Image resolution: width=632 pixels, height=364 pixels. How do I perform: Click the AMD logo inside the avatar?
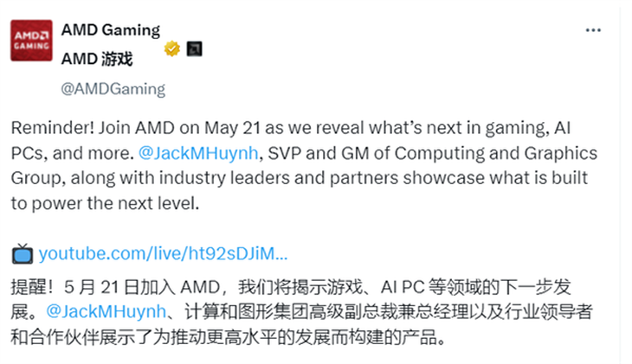[31, 35]
